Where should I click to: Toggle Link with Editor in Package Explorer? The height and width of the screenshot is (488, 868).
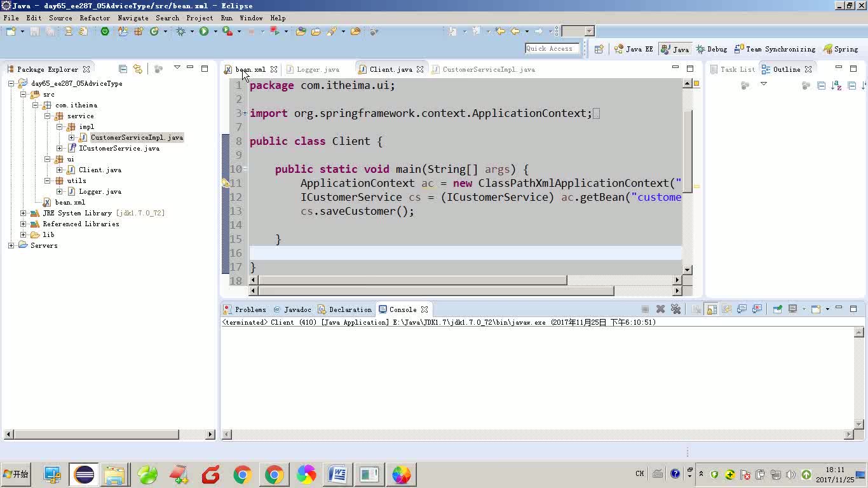pos(138,69)
